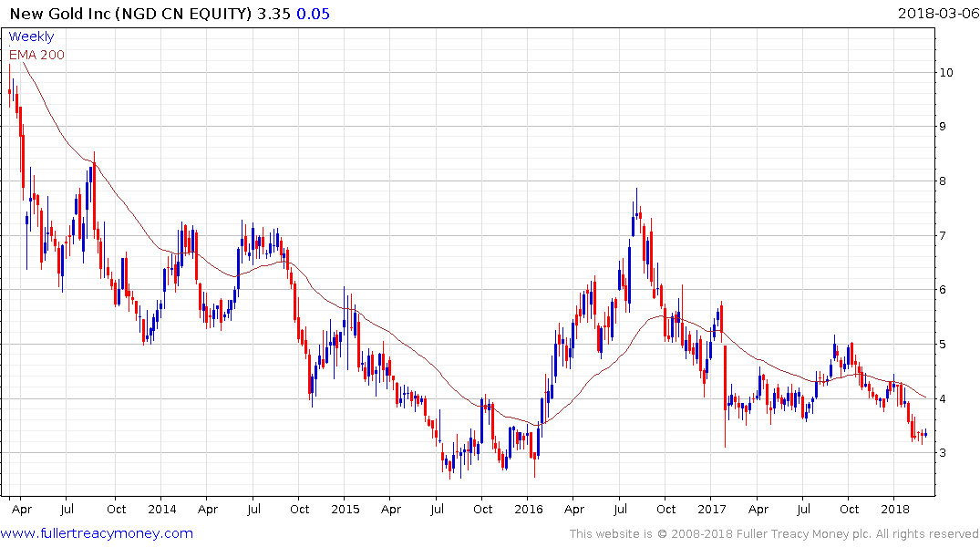Click the 'EMA 200' legend label

pyautogui.click(x=36, y=55)
